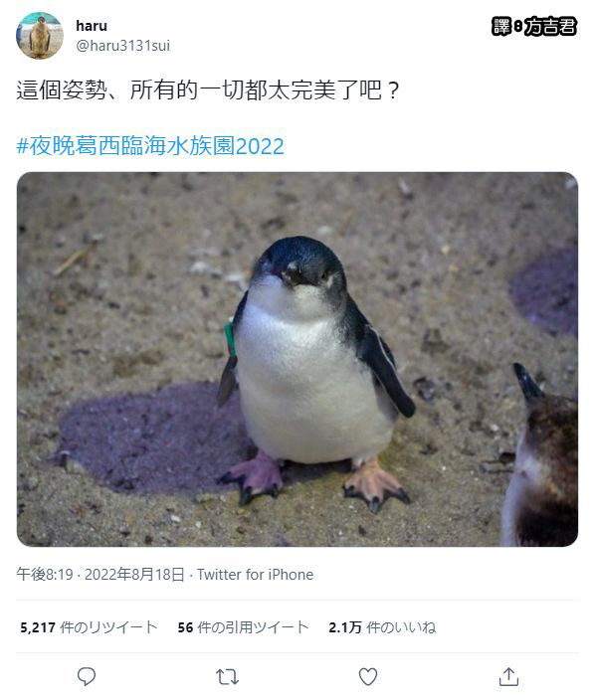Click the tweet text about the perfect pose
595x700 pixels.
coord(207,90)
